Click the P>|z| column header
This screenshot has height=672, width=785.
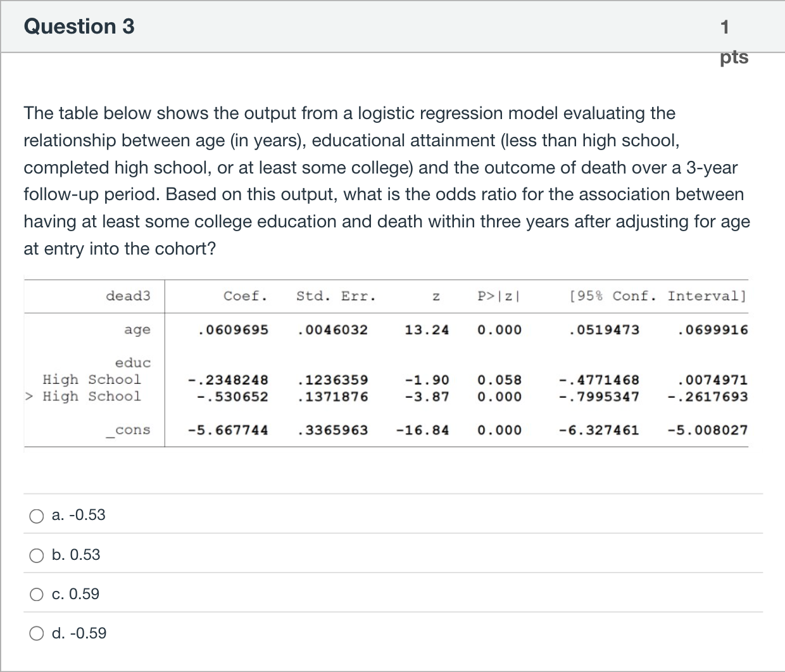pyautogui.click(x=499, y=296)
